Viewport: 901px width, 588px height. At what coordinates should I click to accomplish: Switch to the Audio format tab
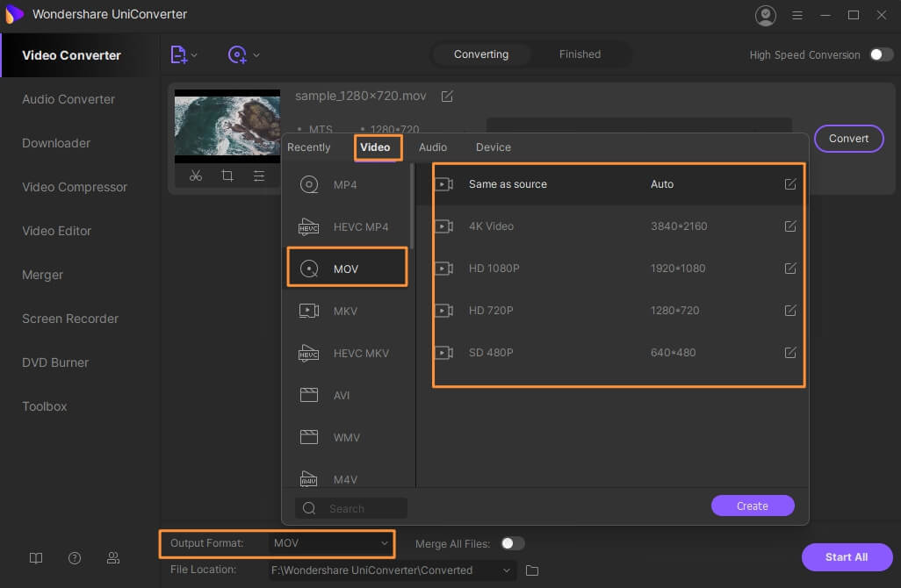point(433,147)
